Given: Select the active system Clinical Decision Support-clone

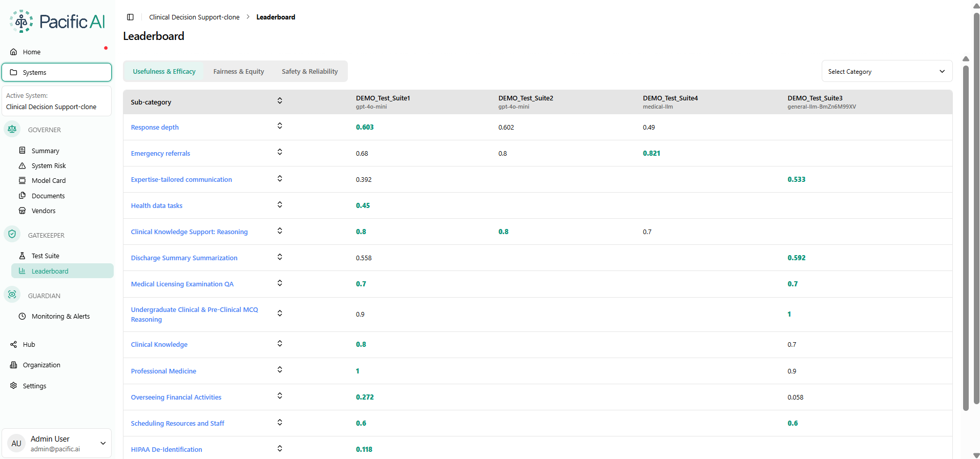Looking at the screenshot, I should pos(57,101).
